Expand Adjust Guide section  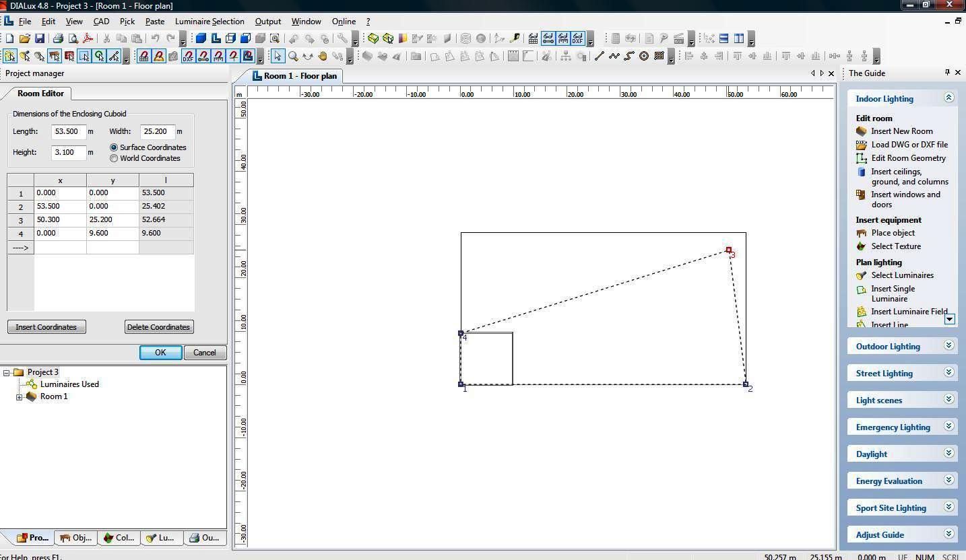pyautogui.click(x=949, y=534)
